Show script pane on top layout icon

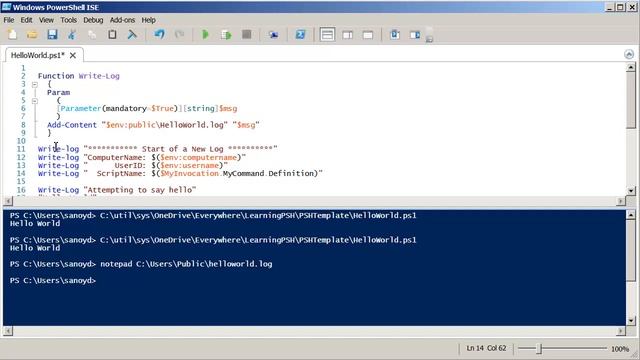pos(327,35)
